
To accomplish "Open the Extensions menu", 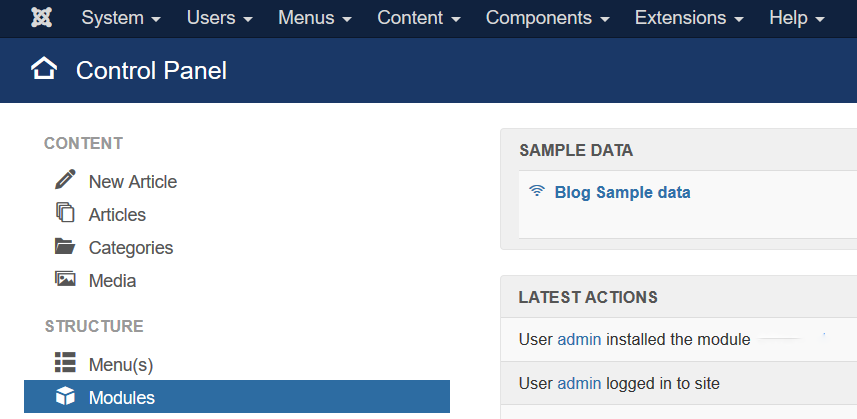I will pyautogui.click(x=689, y=18).
